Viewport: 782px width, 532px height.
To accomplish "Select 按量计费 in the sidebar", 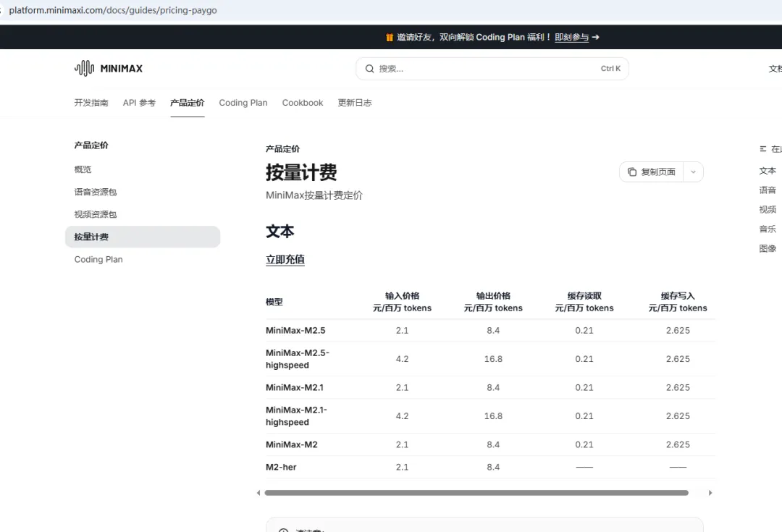I will (x=143, y=237).
